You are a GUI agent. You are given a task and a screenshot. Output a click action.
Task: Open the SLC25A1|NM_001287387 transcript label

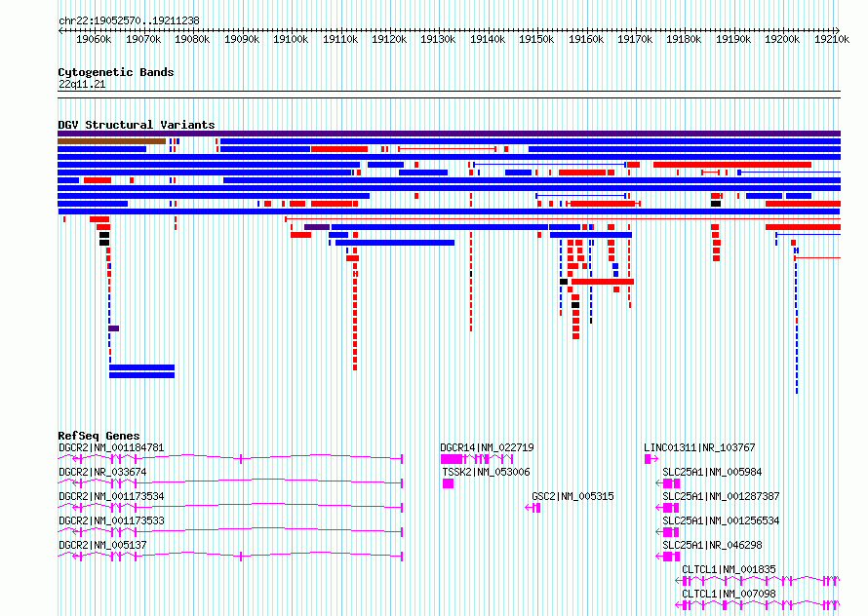click(721, 496)
